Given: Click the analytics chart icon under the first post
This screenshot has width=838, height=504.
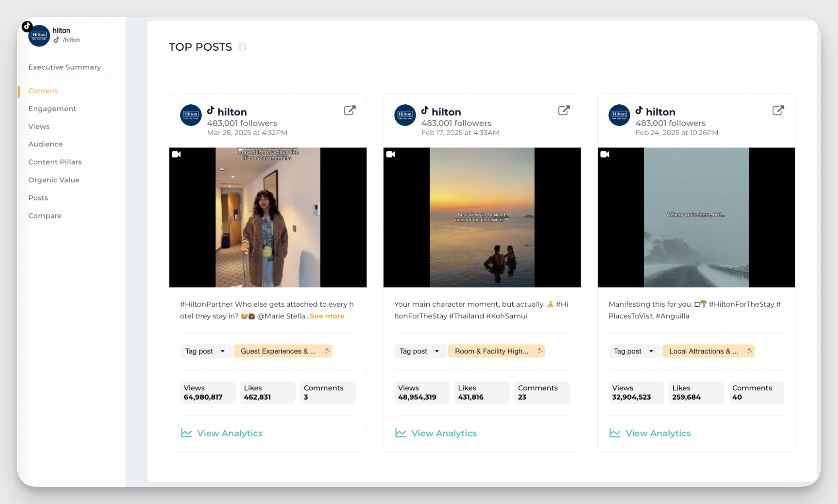Looking at the screenshot, I should pos(186,433).
